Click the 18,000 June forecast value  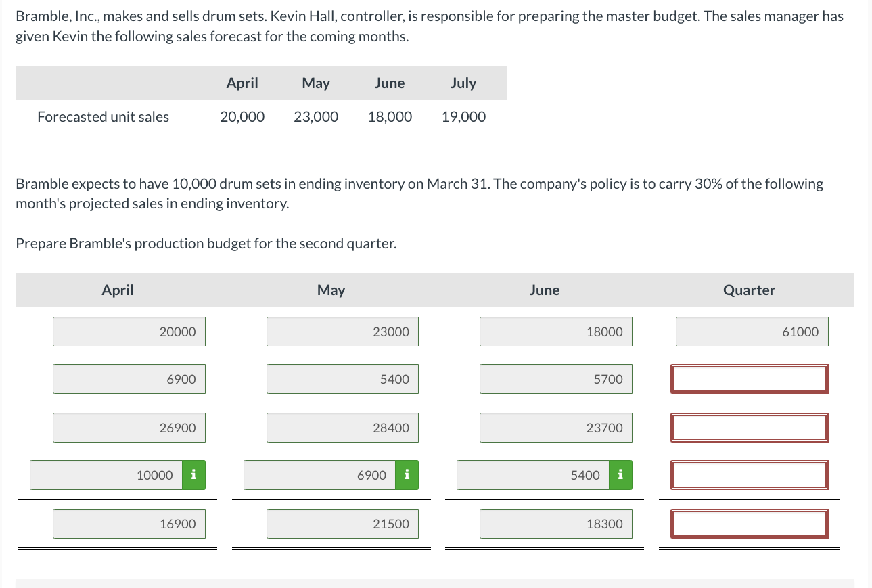pyautogui.click(x=390, y=117)
